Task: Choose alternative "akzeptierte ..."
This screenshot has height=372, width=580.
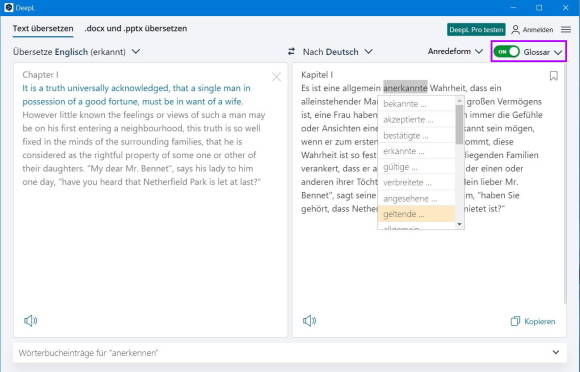Action: (x=416, y=119)
